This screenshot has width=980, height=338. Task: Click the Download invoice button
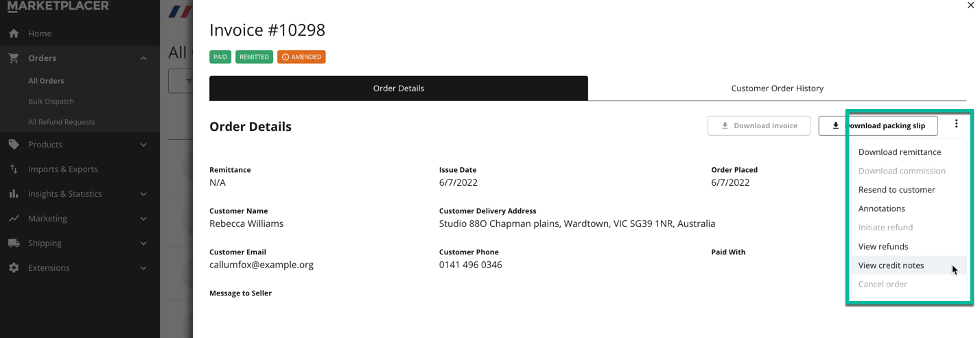(759, 125)
